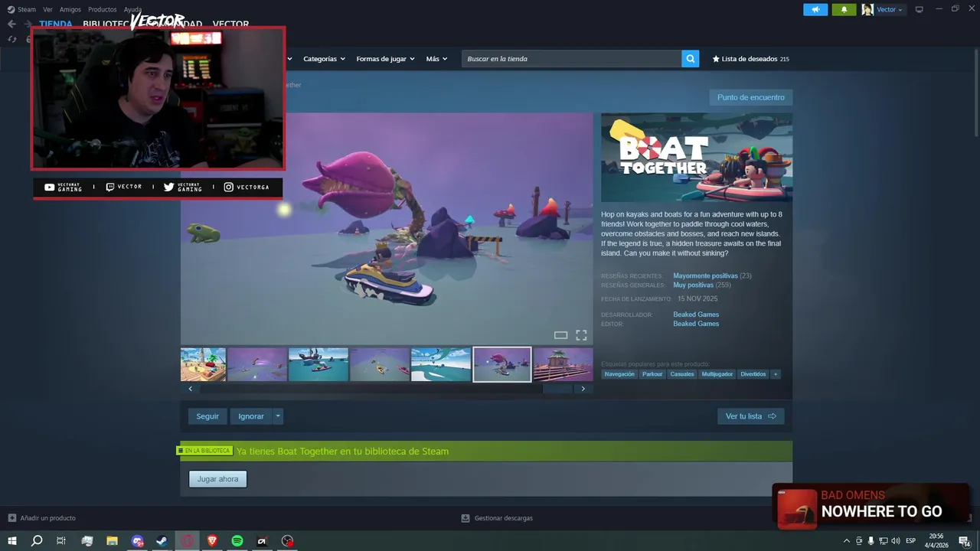Click the browser back arrow
Image resolution: width=980 pixels, height=551 pixels.
pos(11,24)
